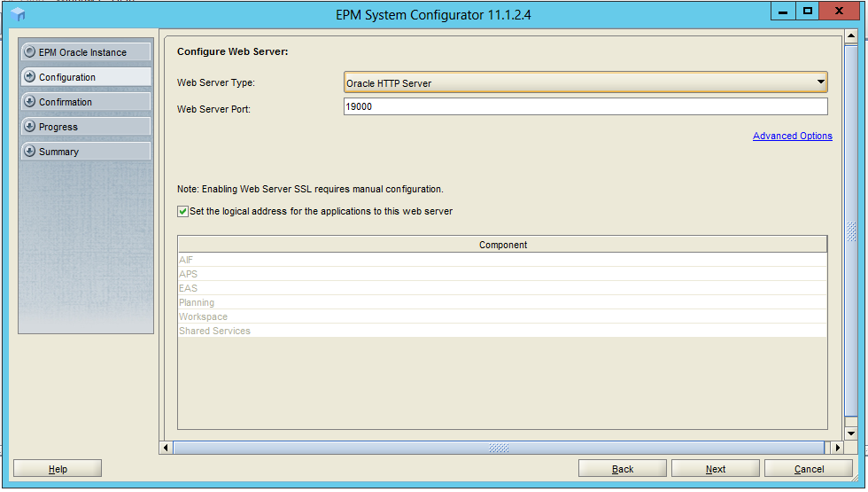Select the APS component row
The width and height of the screenshot is (868, 492).
tap(503, 274)
